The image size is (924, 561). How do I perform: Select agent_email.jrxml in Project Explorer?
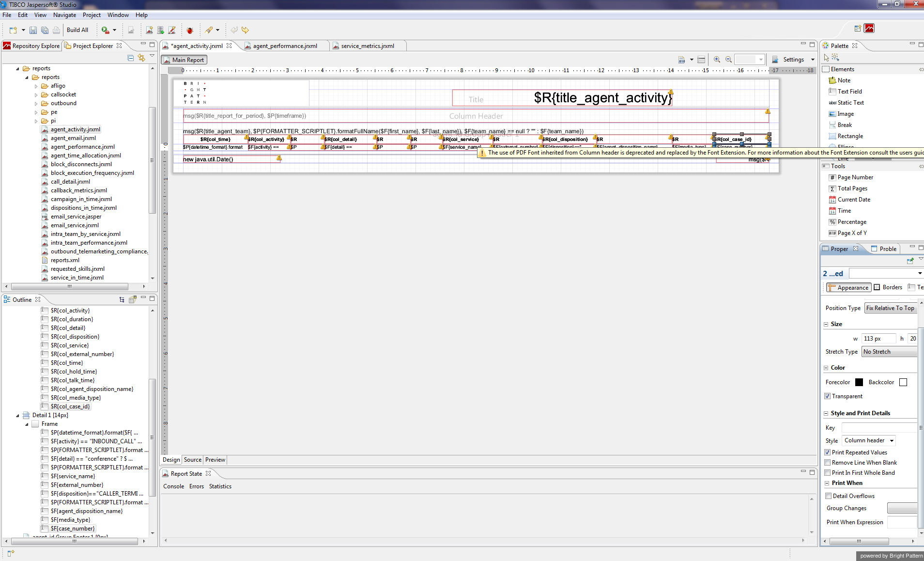(x=73, y=139)
